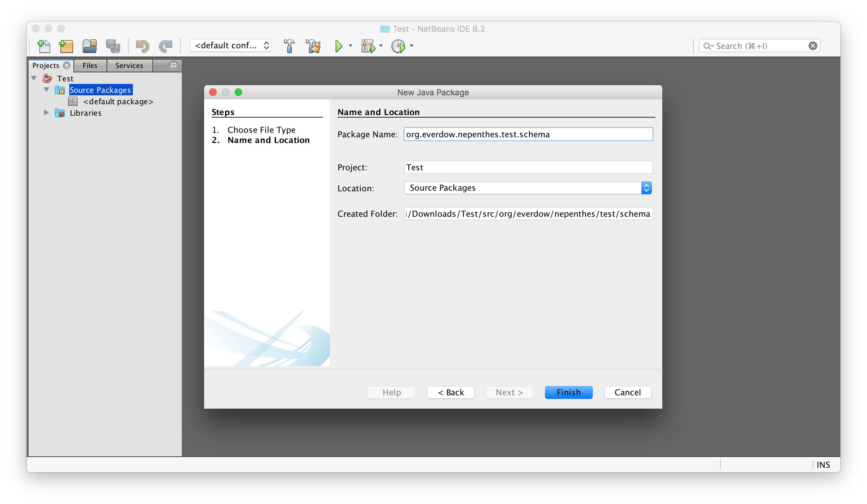Select the default package label

tap(118, 101)
